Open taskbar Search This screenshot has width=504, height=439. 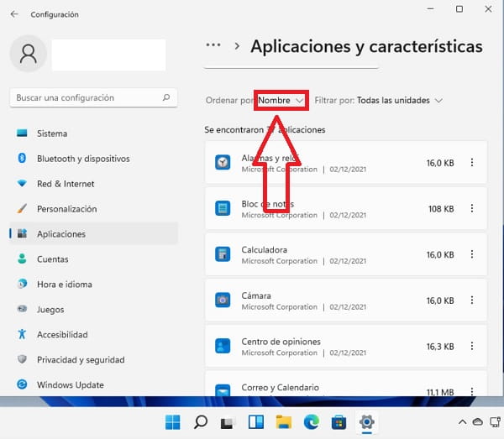point(201,422)
